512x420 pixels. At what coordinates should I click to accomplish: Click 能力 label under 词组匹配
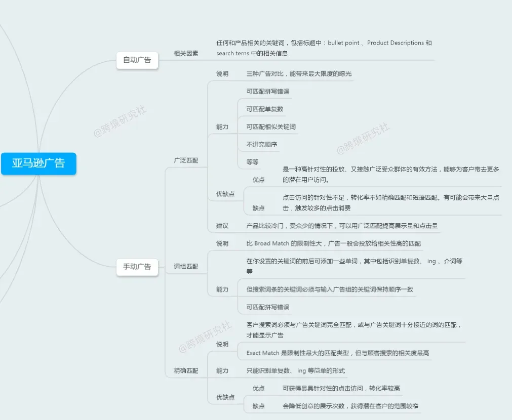[222, 289]
